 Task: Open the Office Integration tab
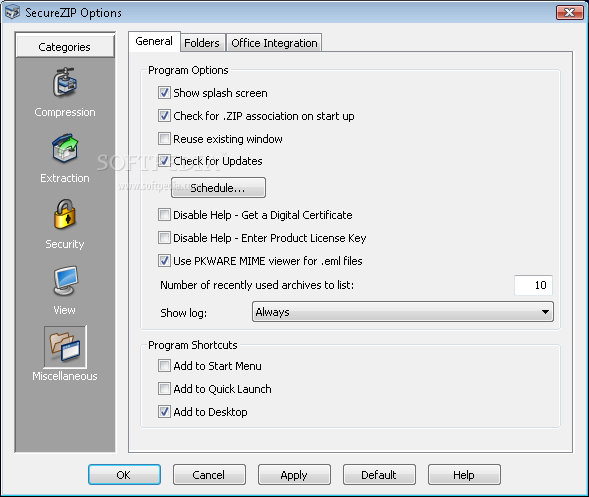point(274,43)
